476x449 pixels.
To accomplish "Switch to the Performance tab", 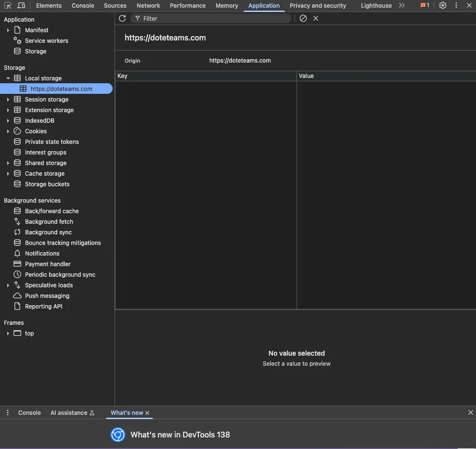I will click(188, 5).
